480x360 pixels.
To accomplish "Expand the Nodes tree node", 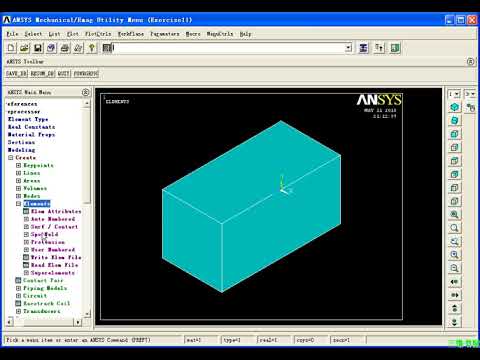I will tap(19, 196).
